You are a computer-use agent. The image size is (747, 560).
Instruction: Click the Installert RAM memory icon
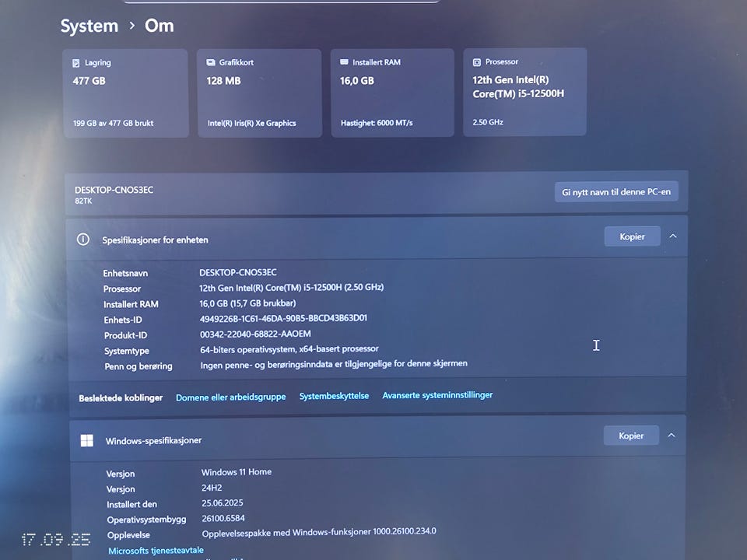click(344, 62)
